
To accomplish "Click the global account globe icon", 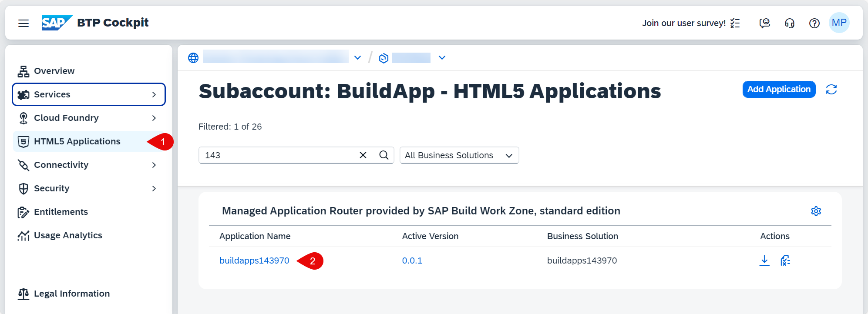I will [x=193, y=58].
